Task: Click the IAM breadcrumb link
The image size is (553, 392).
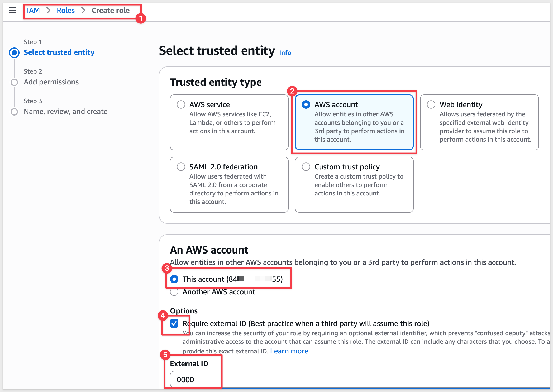Action: [33, 11]
